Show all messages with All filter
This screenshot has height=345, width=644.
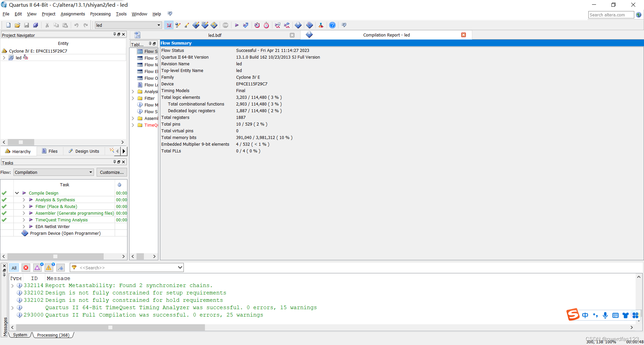click(14, 268)
